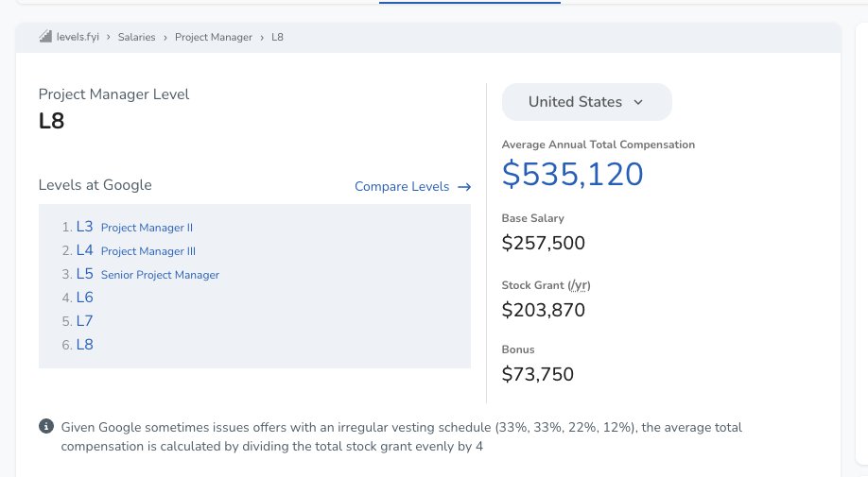Click the levels.fyi logo icon

coord(45,37)
